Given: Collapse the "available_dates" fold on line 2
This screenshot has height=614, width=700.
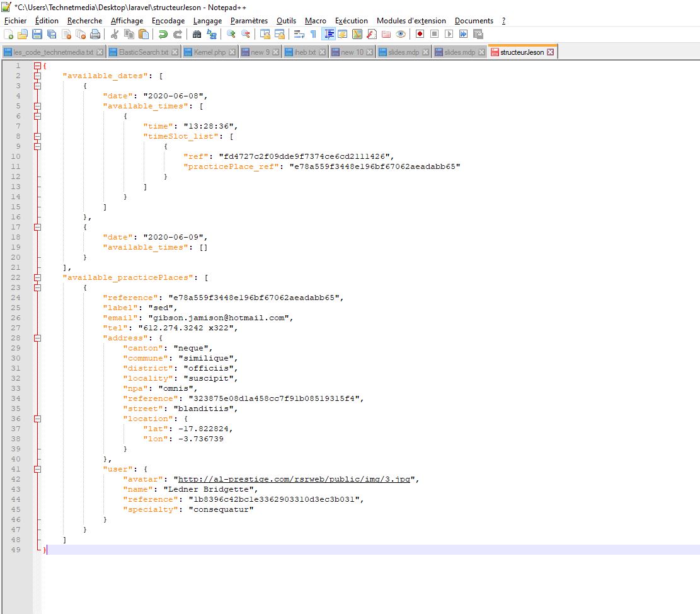Looking at the screenshot, I should coord(37,76).
